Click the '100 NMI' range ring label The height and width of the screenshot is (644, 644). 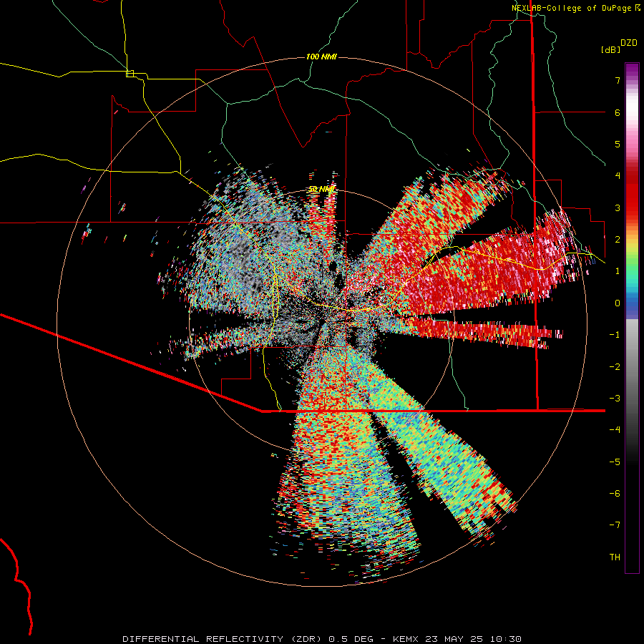coord(321,57)
